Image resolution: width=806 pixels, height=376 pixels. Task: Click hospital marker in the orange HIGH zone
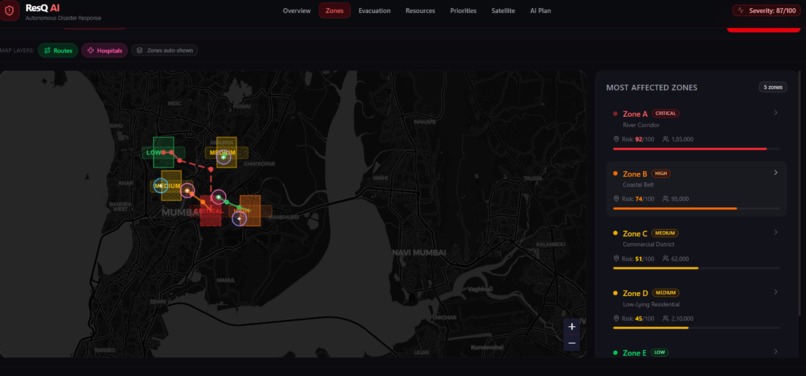coord(239,219)
